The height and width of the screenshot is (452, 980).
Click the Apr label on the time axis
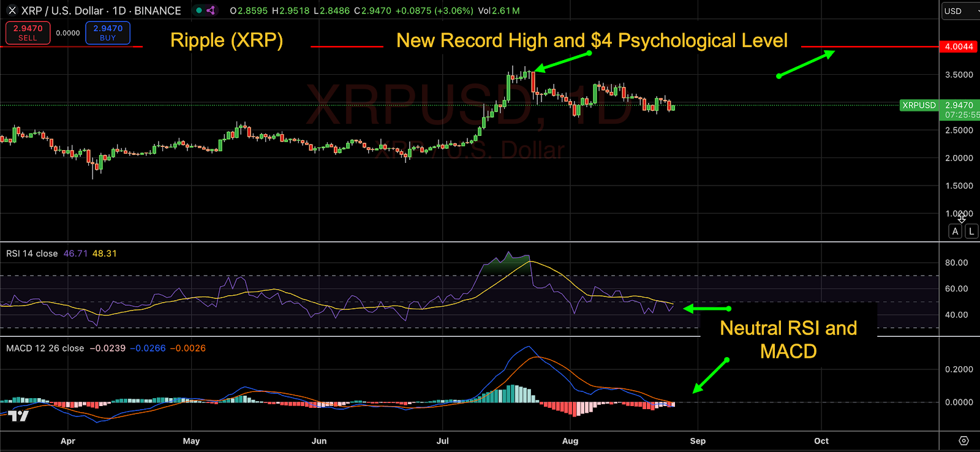pyautogui.click(x=68, y=441)
